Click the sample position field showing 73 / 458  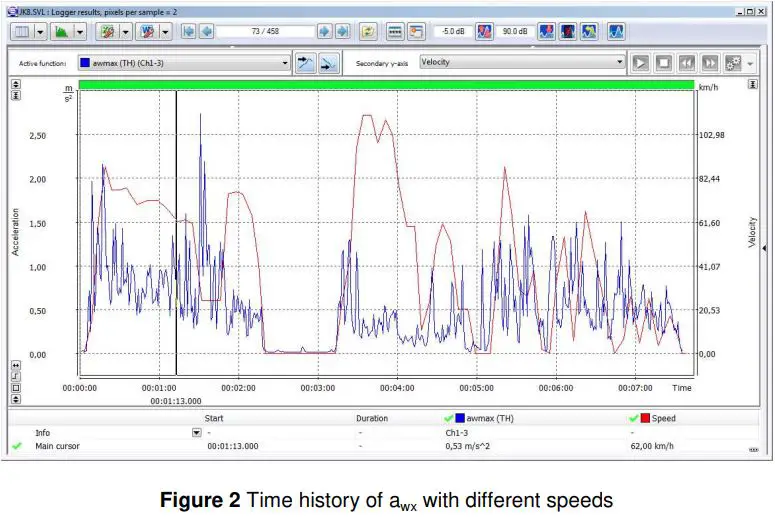(265, 31)
